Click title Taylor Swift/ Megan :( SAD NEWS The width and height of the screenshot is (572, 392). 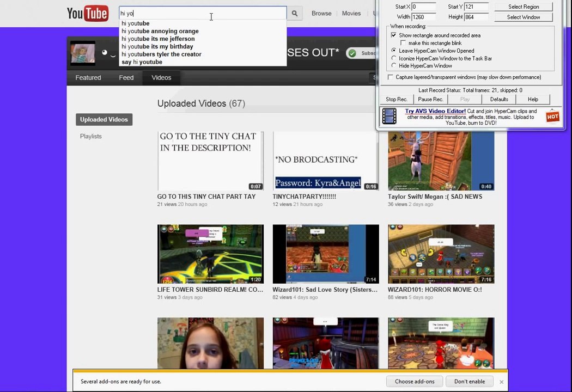[x=435, y=197]
